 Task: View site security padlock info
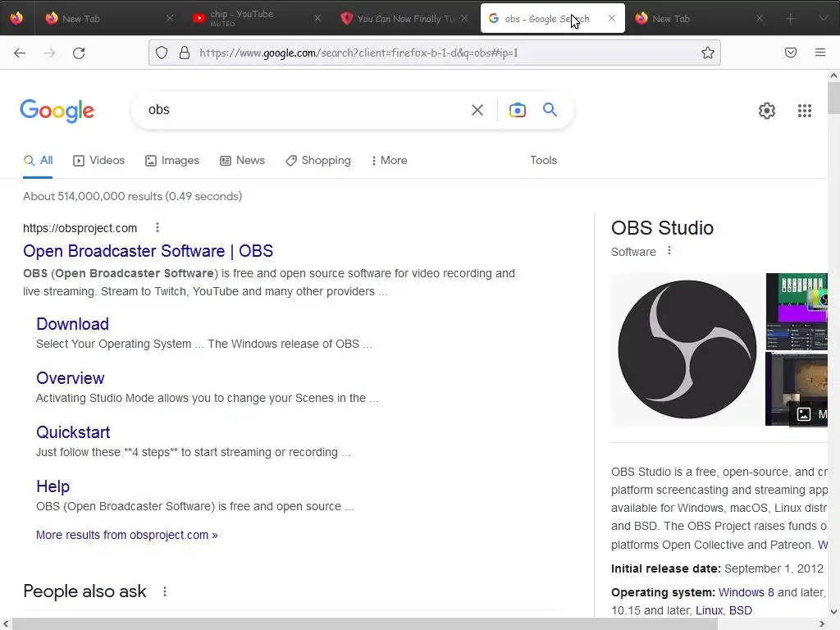pos(185,52)
